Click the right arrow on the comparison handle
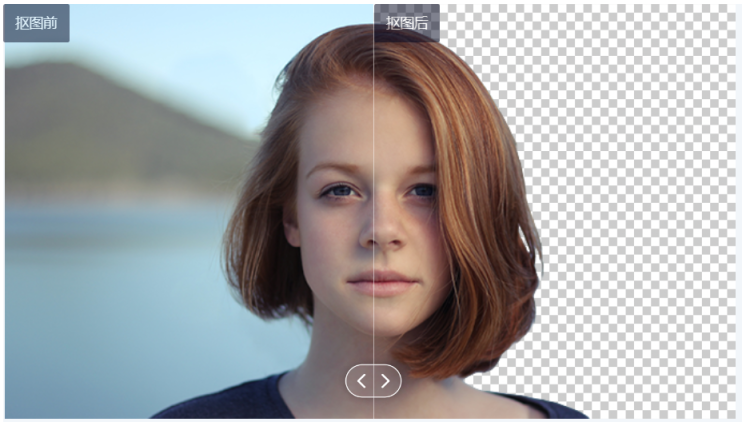The image size is (742, 422). click(386, 380)
